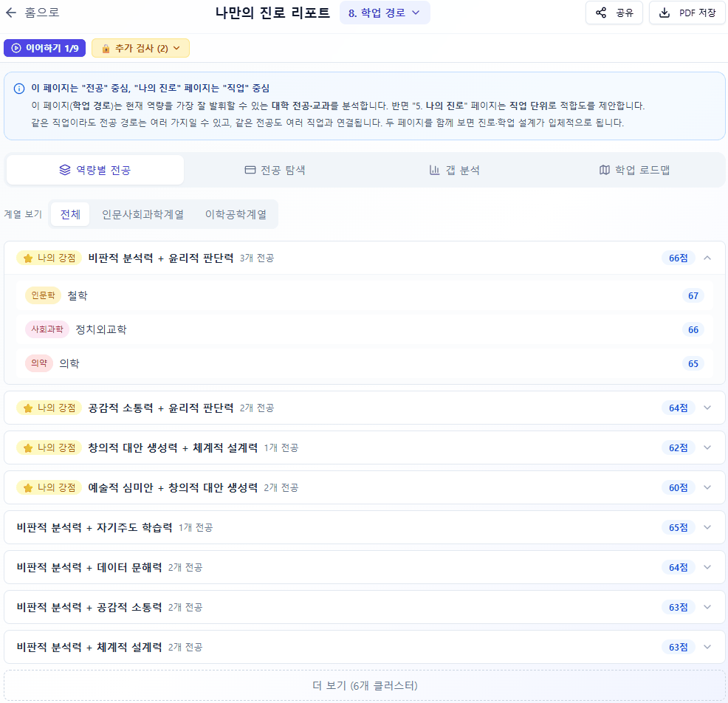Click the layers icon on 역량별 전공 tab
Image resolution: width=728 pixels, height=703 pixels.
coord(65,170)
